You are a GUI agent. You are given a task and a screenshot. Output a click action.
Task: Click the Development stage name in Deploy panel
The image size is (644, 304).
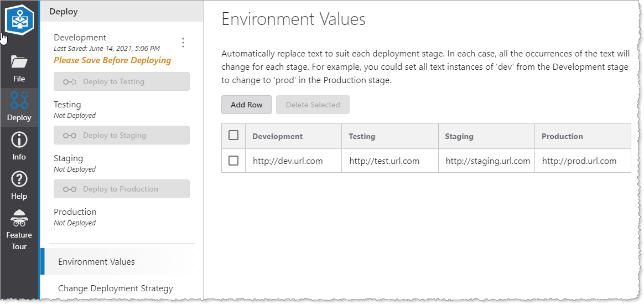80,38
